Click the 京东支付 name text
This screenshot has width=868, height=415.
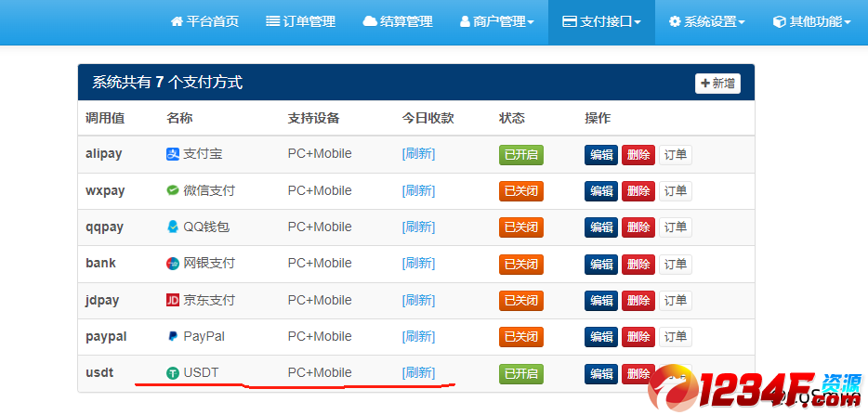tap(209, 301)
